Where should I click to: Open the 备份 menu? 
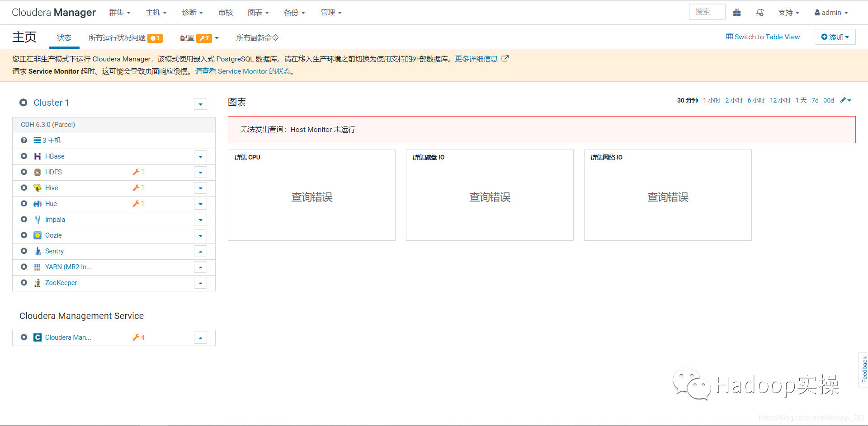tap(294, 13)
